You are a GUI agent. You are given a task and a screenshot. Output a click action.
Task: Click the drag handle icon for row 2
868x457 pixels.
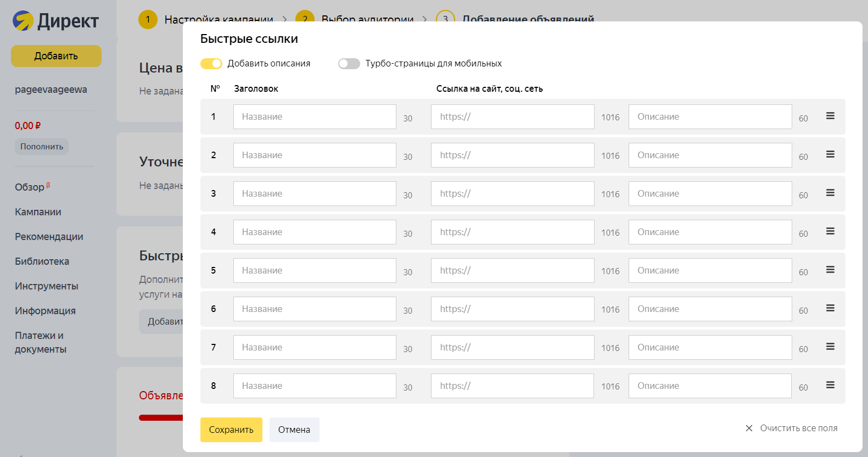point(830,154)
